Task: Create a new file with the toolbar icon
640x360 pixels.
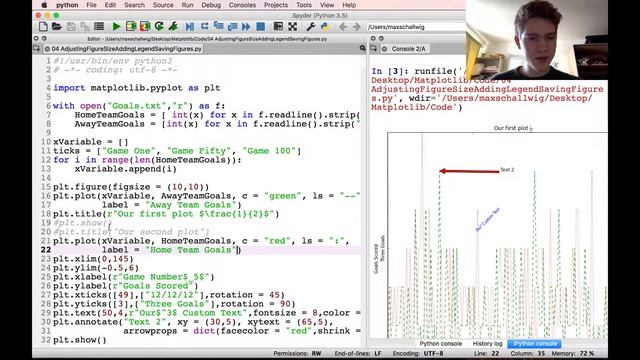Action: [x=43, y=27]
